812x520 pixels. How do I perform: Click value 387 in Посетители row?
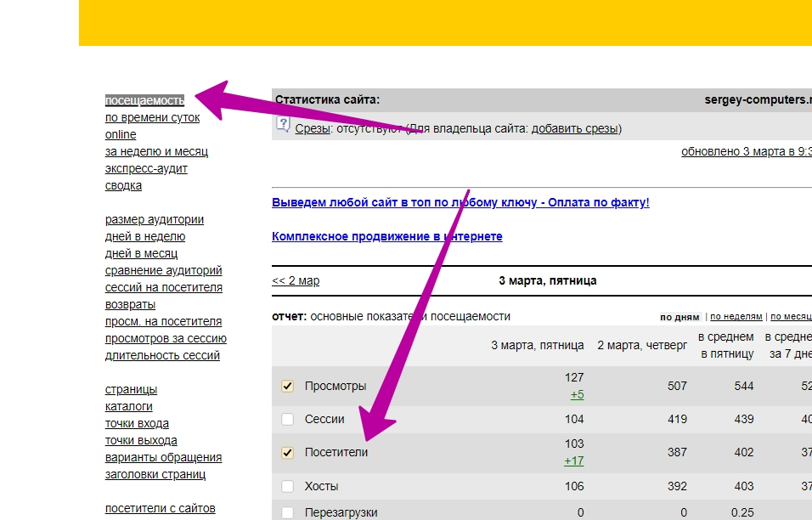click(677, 452)
